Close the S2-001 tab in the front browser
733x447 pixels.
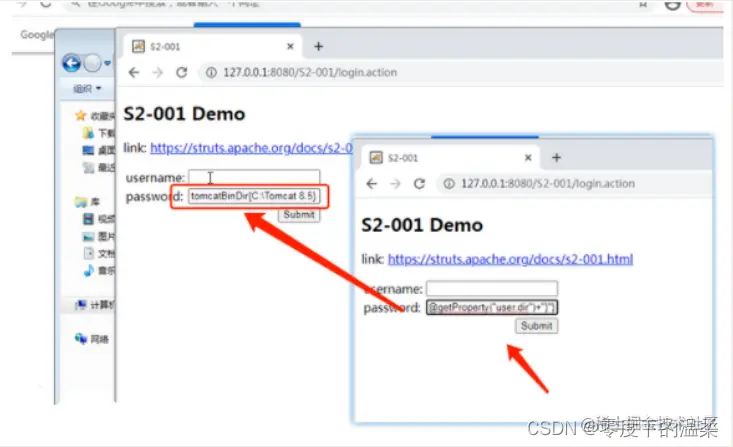pyautogui.click(x=528, y=158)
